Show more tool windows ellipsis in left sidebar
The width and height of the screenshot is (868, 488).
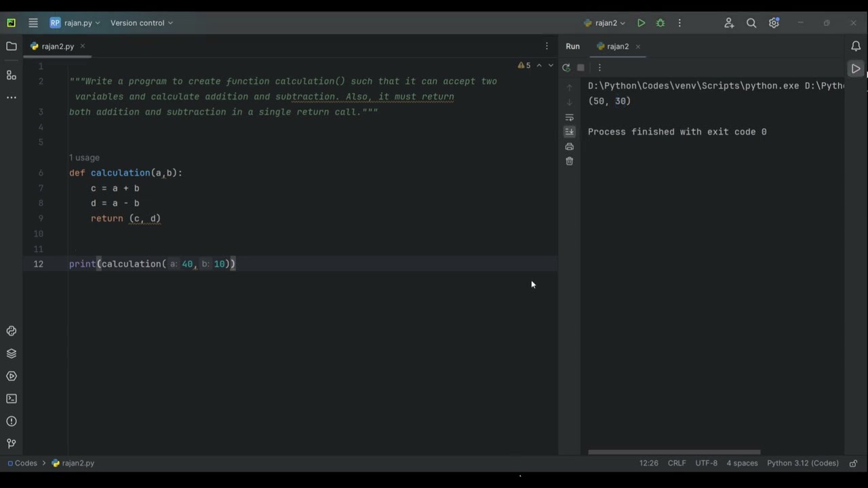tap(12, 98)
